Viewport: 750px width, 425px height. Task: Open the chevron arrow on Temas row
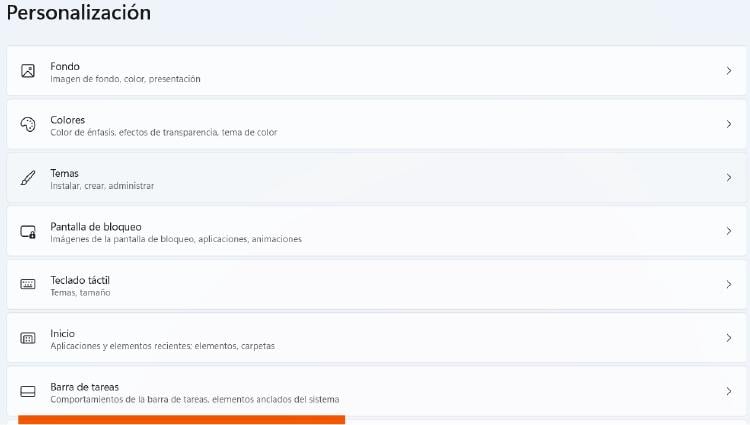click(x=728, y=178)
